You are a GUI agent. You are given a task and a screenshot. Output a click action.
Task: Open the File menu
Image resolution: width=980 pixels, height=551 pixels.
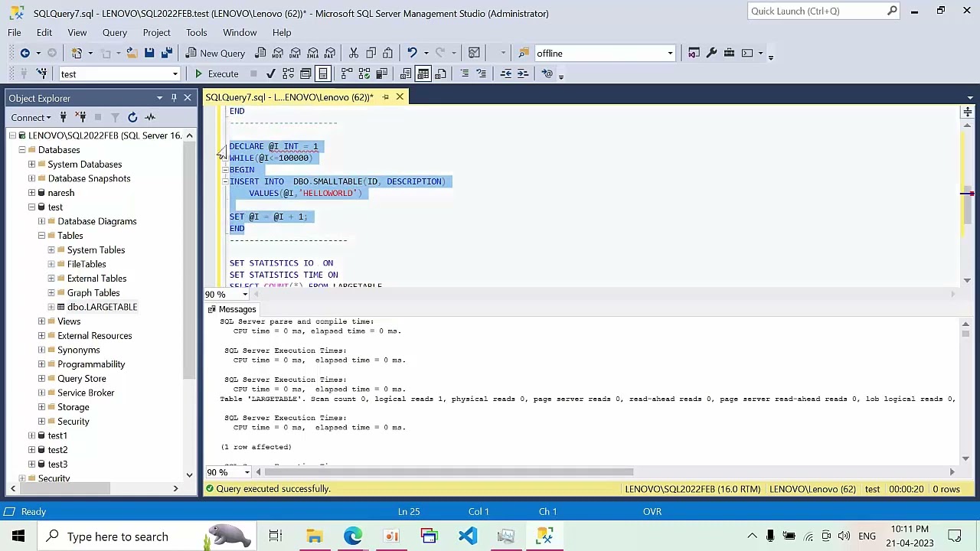(x=15, y=32)
